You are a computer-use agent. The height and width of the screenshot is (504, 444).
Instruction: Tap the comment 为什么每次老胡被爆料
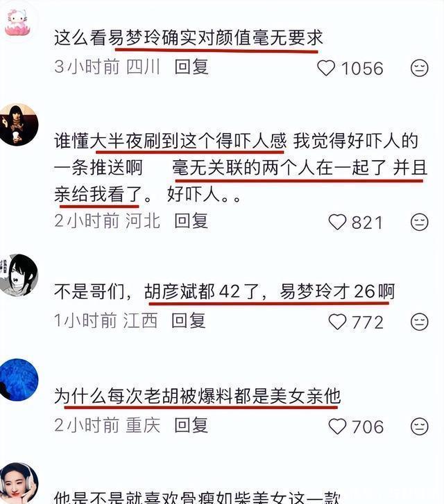(x=197, y=396)
